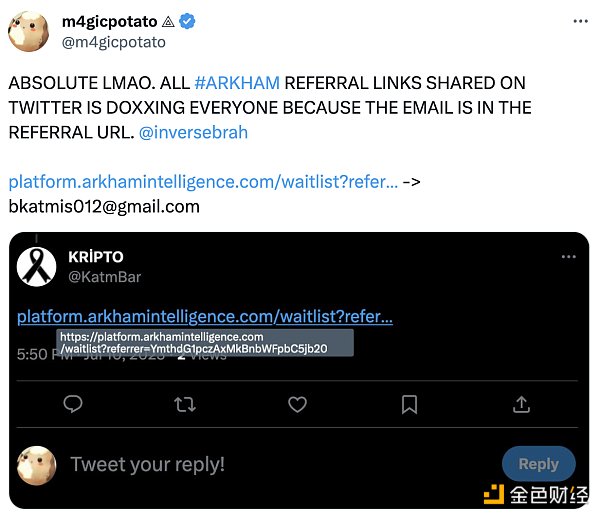Like the tweet with heart icon
The width and height of the screenshot is (600, 516).
[297, 404]
